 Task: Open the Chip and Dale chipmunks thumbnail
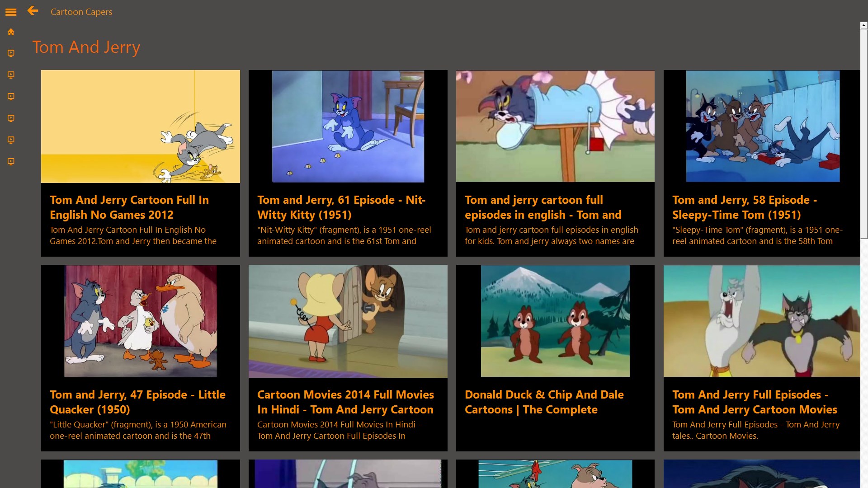coord(555,321)
